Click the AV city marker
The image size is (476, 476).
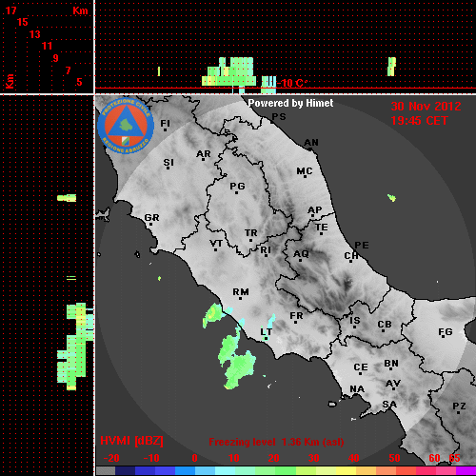(393, 386)
